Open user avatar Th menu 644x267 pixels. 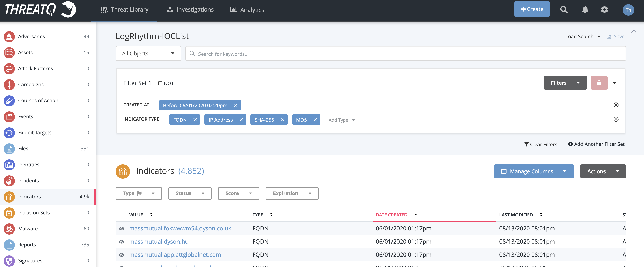click(x=628, y=10)
